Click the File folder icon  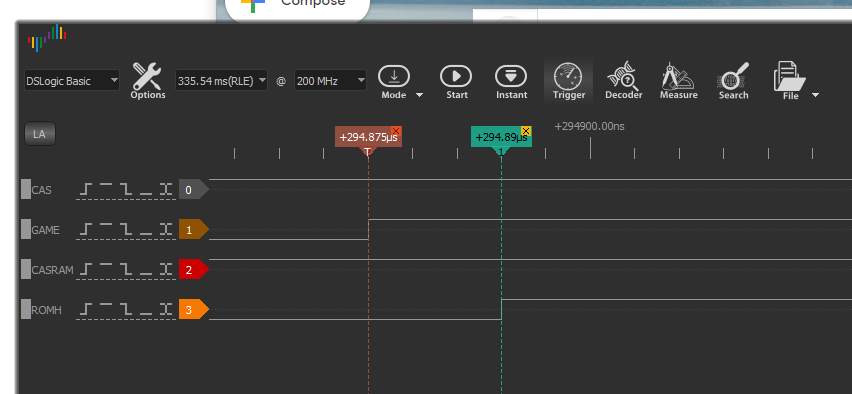click(790, 77)
